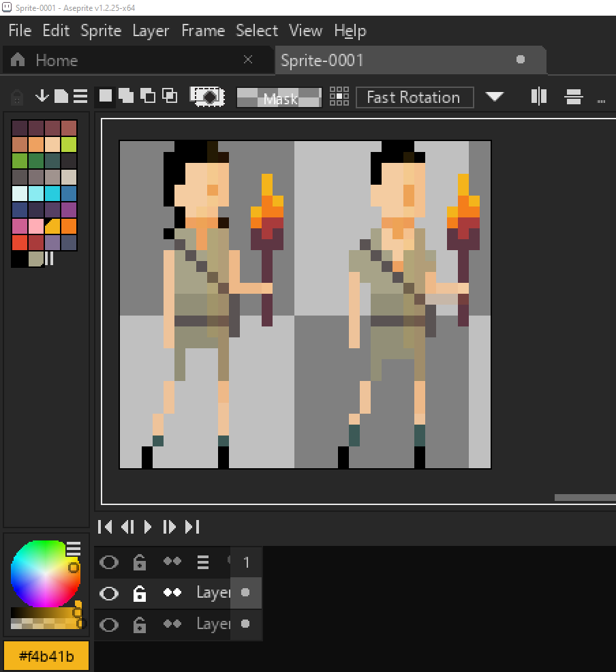Image resolution: width=616 pixels, height=672 pixels.
Task: Click the subtract-from-selection mode icon
Action: 148,96
